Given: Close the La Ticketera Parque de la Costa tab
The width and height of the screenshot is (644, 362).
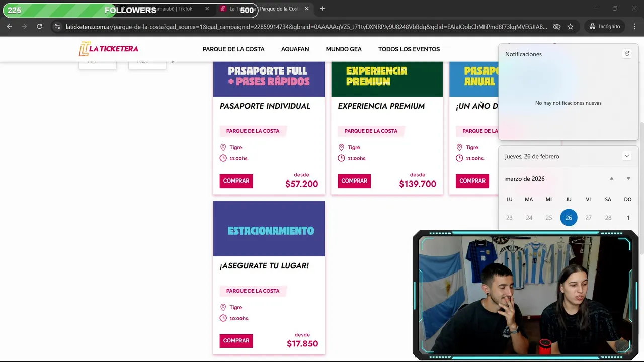Looking at the screenshot, I should point(307,9).
